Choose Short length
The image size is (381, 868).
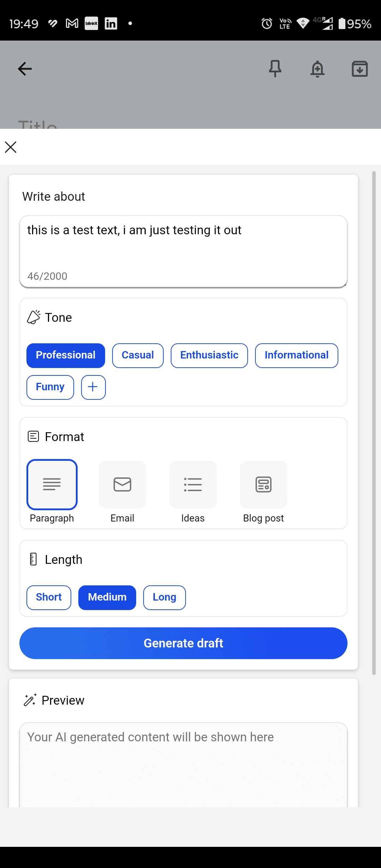[48, 597]
